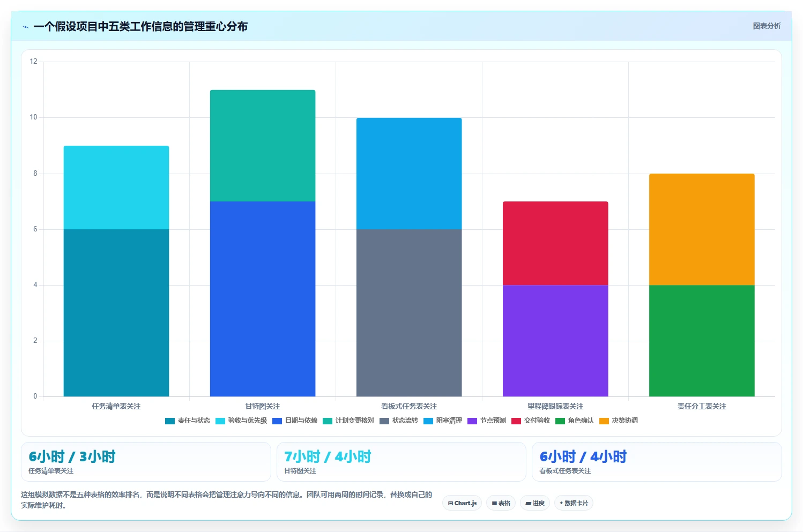Click the lightning icon beside the title
The height and width of the screenshot is (532, 803).
pos(26,27)
